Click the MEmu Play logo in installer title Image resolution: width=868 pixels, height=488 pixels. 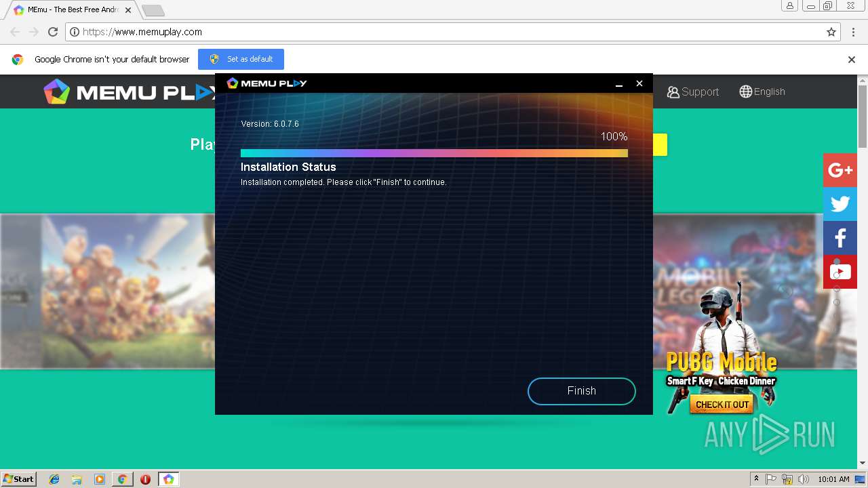267,83
